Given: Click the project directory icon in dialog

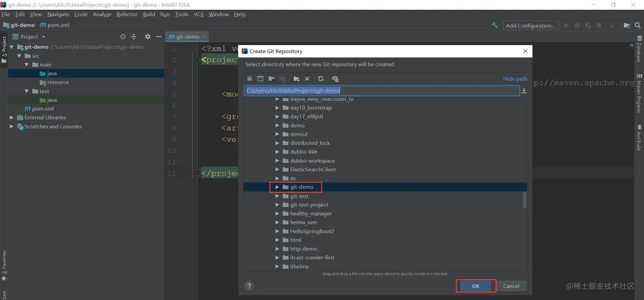Looking at the screenshot, I should coord(271,79).
